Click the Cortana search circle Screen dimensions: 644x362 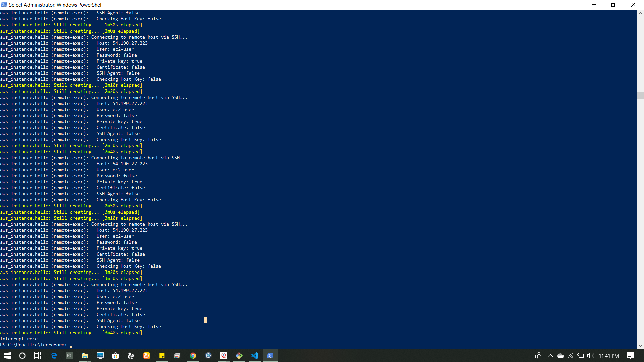click(22, 356)
